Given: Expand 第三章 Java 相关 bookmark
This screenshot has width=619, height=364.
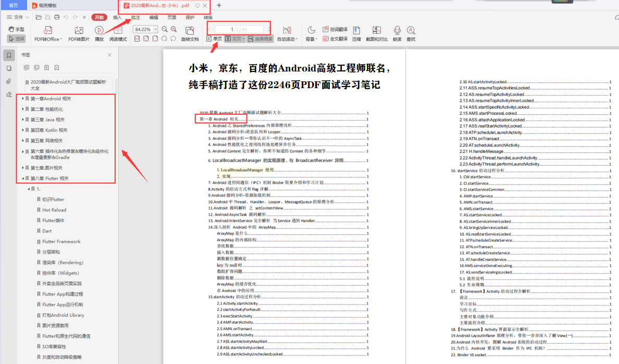Looking at the screenshot, I should tap(23, 119).
